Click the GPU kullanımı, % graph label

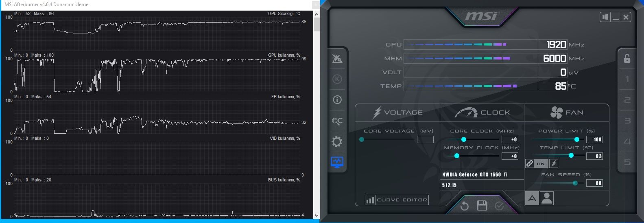tap(284, 55)
